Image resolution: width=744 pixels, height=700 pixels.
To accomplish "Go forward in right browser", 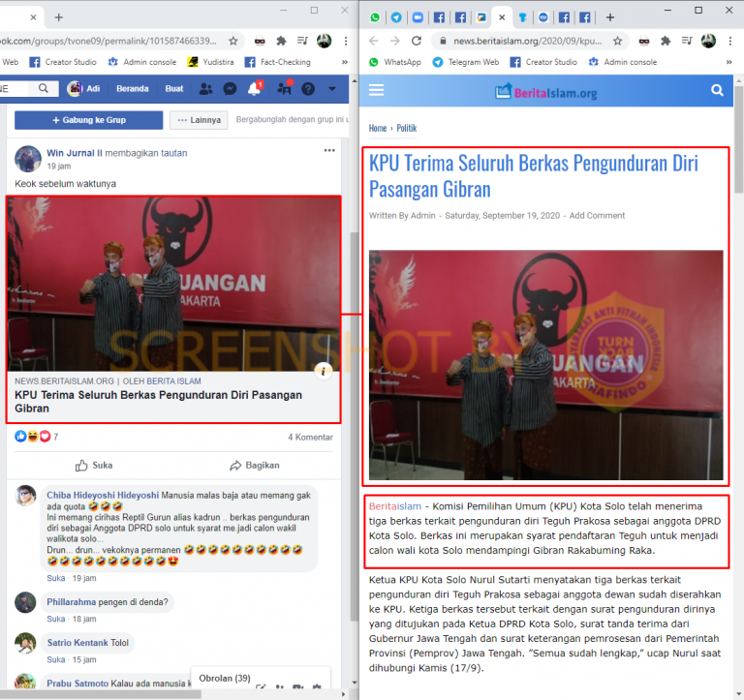I will coord(395,41).
